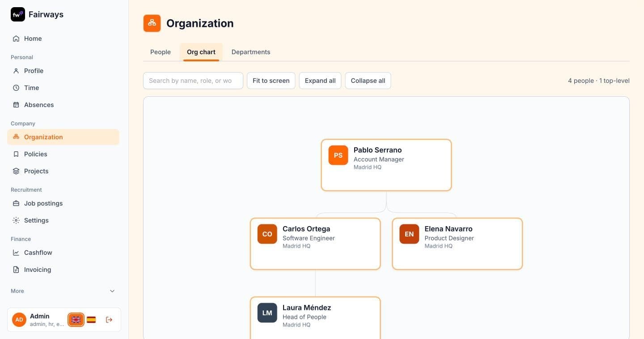Viewport: 644px width, 339px height.
Task: Switch language to English flag
Action: pos(76,320)
